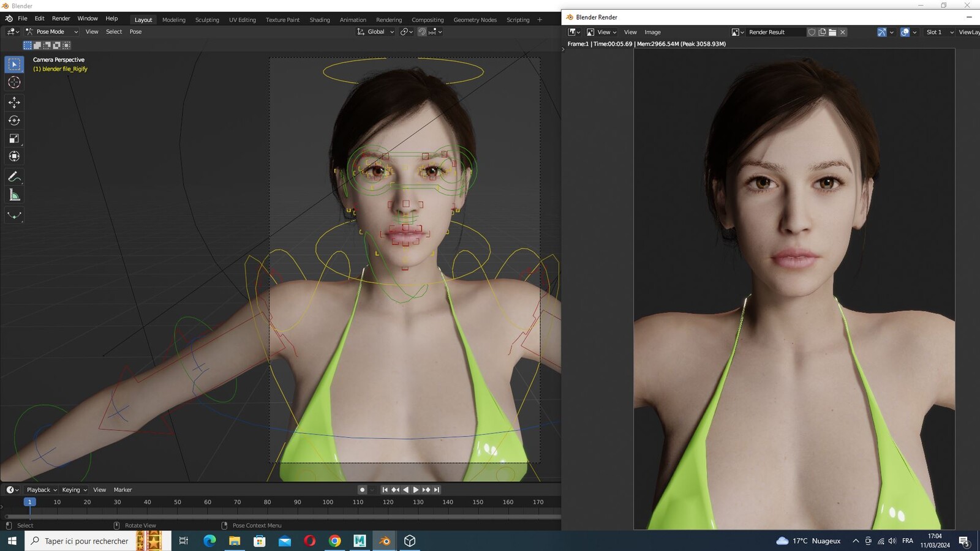
Task: Open the Slot 1 dropdown
Action: 940,32
